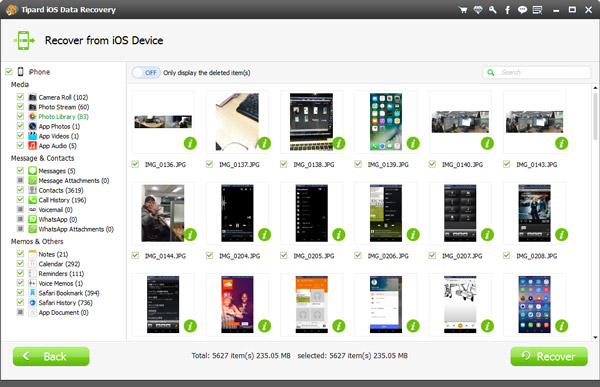This screenshot has width=600, height=387.
Task: Show info for IMG_0204.JPG photo
Action: coord(264,234)
